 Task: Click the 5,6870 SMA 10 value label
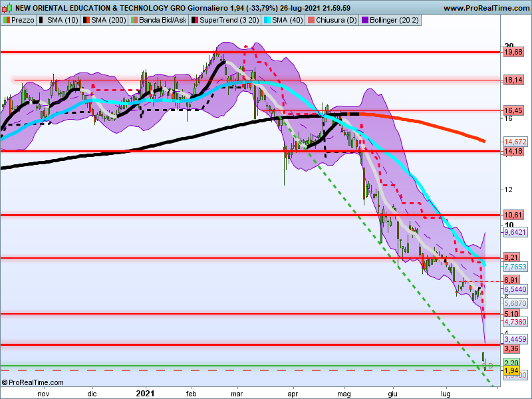click(515, 303)
